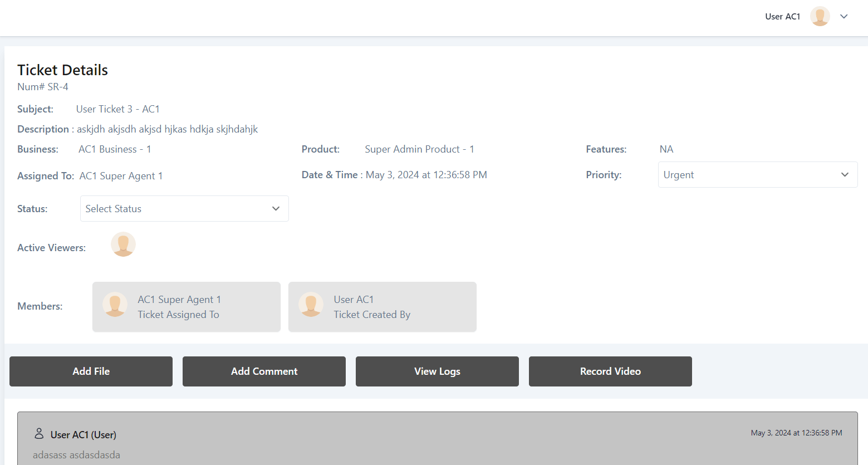Select the Ticket Assigned To member label

tap(178, 315)
